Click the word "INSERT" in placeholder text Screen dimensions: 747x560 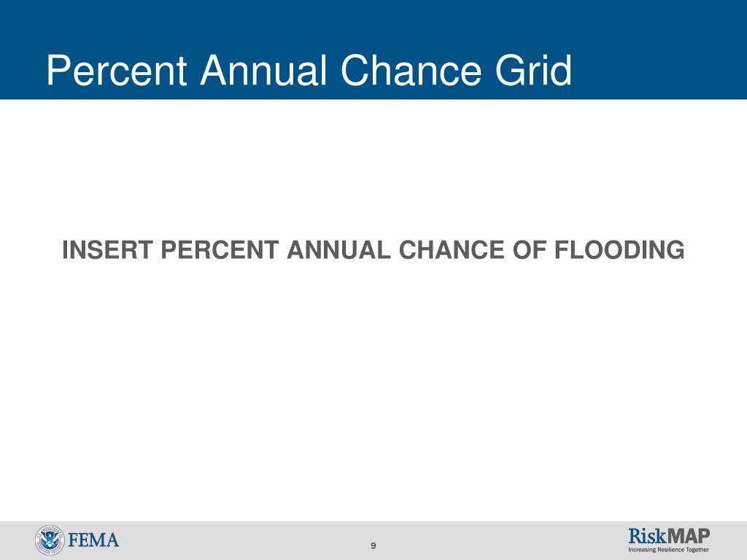[107, 250]
